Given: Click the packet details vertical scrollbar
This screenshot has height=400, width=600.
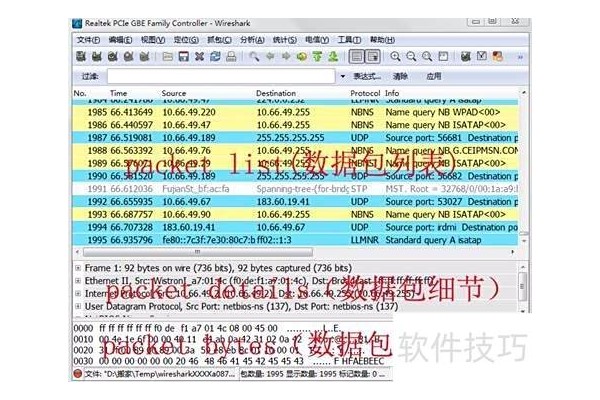Looking at the screenshot, I should (523, 287).
